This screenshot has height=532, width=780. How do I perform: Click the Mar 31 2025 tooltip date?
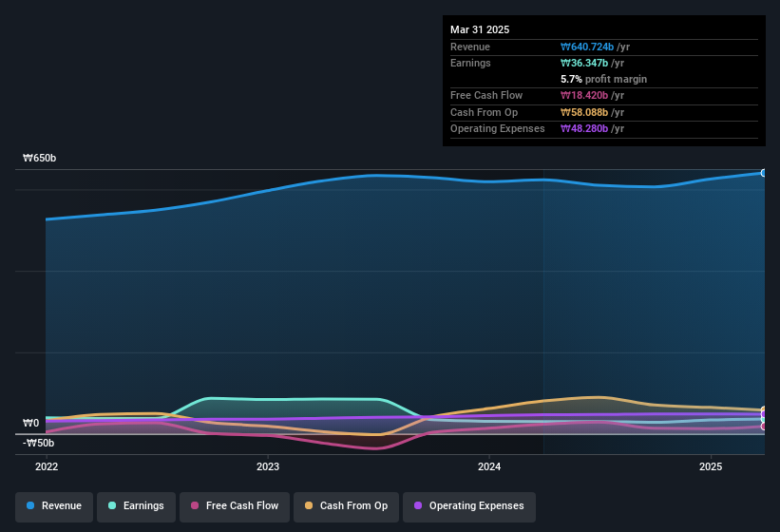[x=480, y=29]
